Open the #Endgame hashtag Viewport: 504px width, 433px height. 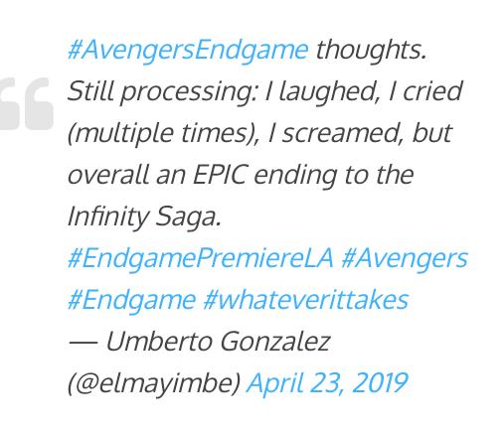coord(131,301)
